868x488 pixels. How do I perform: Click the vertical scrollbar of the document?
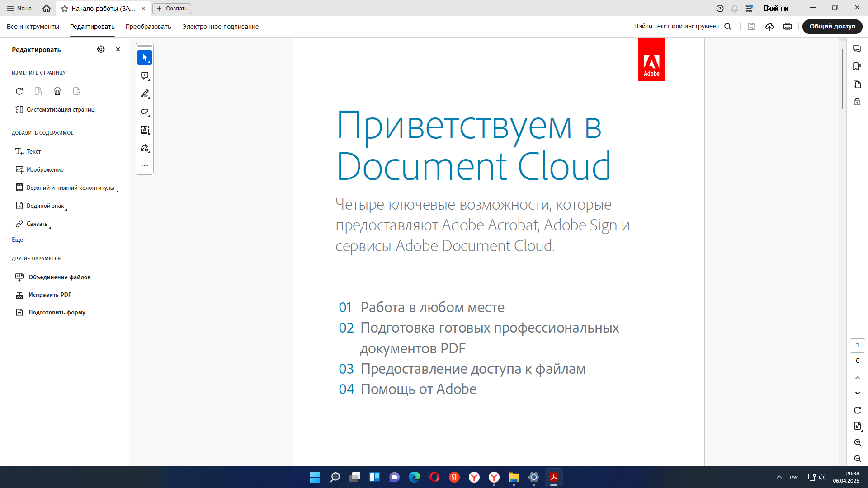(x=843, y=79)
